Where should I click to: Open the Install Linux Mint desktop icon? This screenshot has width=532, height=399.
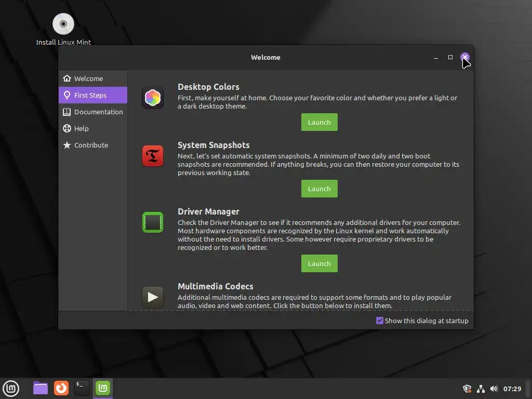tap(63, 29)
